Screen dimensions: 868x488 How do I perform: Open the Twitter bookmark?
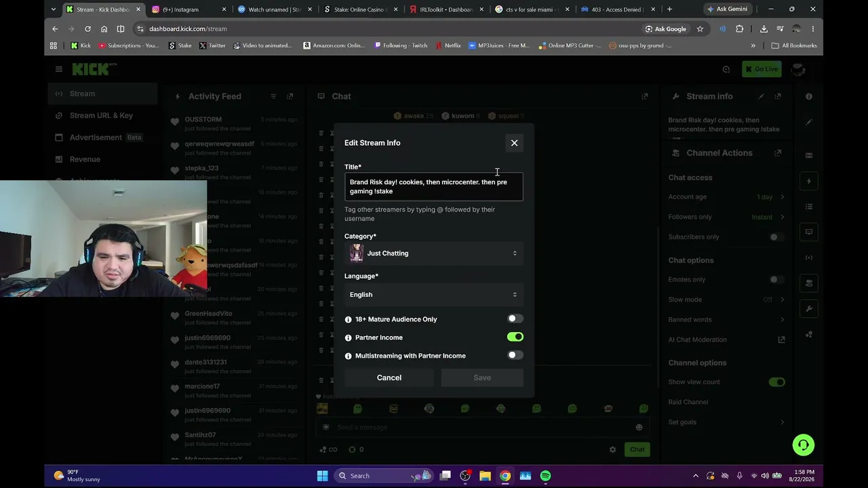point(212,45)
